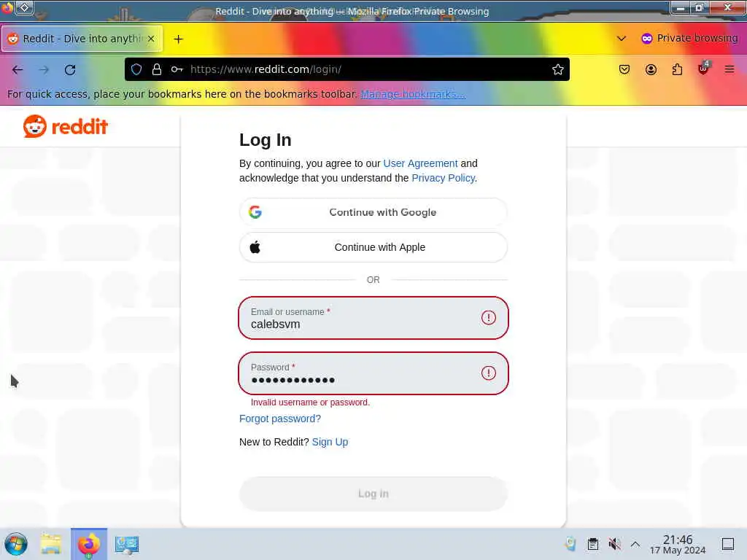Open the Firefox hamburger menu
Image resolution: width=747 pixels, height=560 pixels.
729,69
